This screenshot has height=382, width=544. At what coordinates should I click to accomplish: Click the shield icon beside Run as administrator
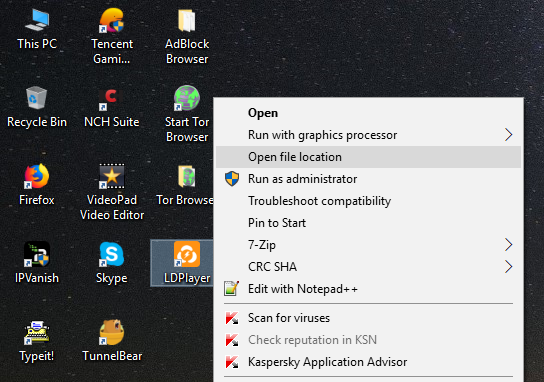(232, 179)
